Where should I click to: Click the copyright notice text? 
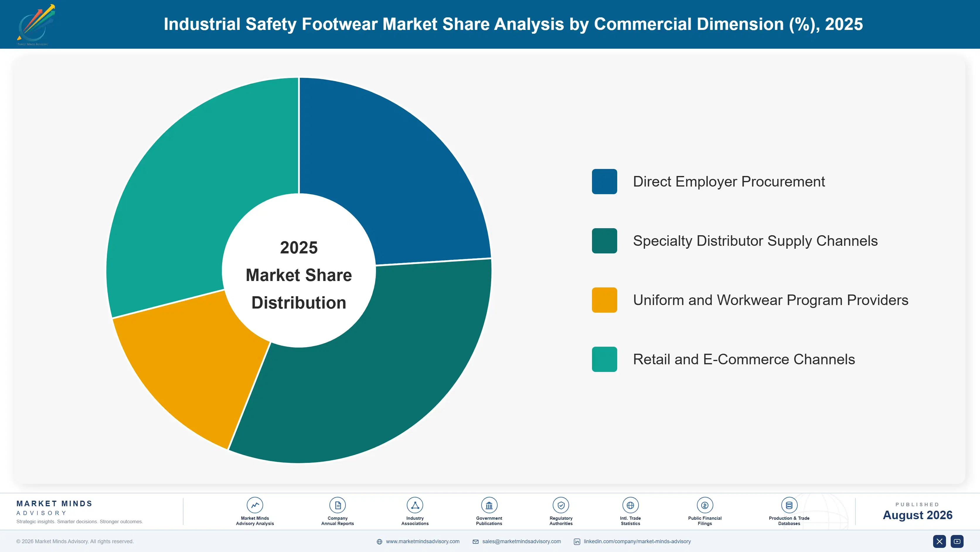(75, 541)
